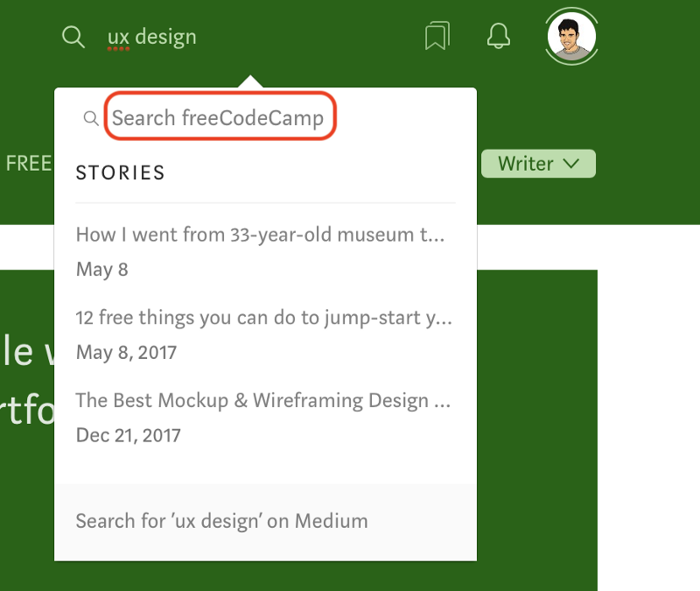Search for 'ux design' on Medium

click(x=221, y=521)
